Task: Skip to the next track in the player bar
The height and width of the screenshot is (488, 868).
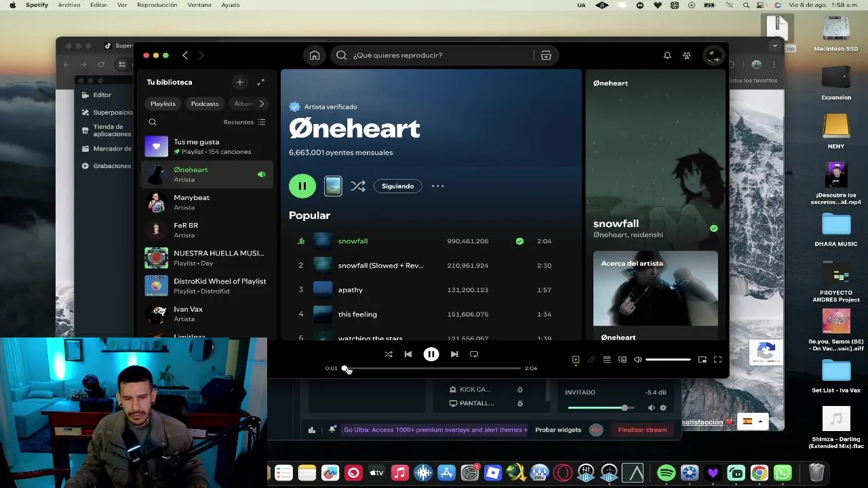Action: 454,354
